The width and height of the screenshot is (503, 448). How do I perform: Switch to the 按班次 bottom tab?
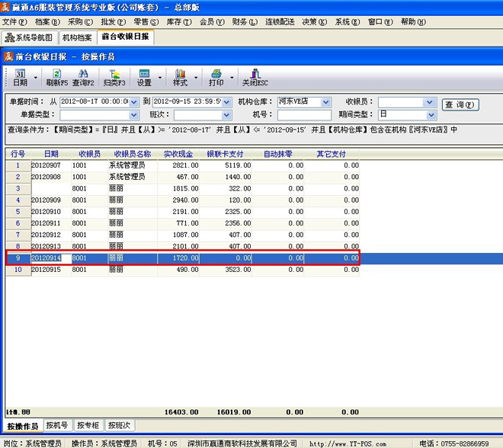tap(119, 426)
